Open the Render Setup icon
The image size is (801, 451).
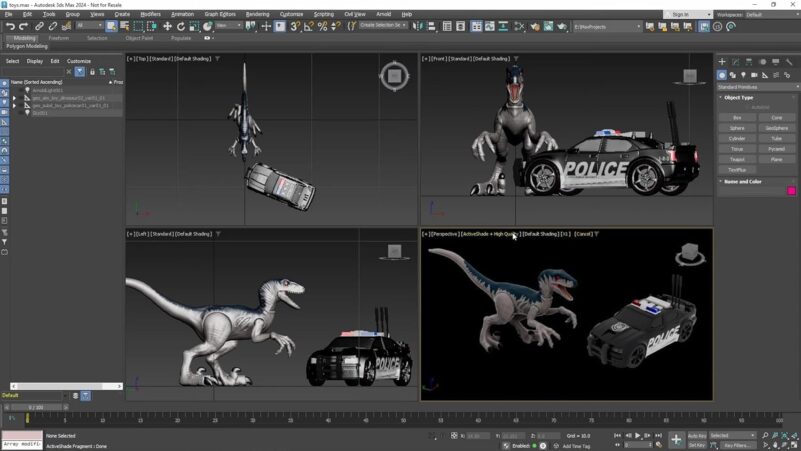[x=534, y=26]
